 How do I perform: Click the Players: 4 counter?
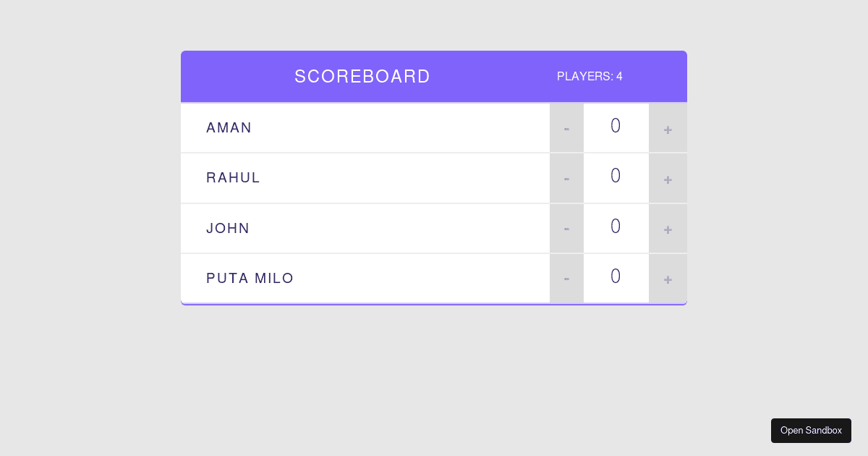click(x=590, y=77)
